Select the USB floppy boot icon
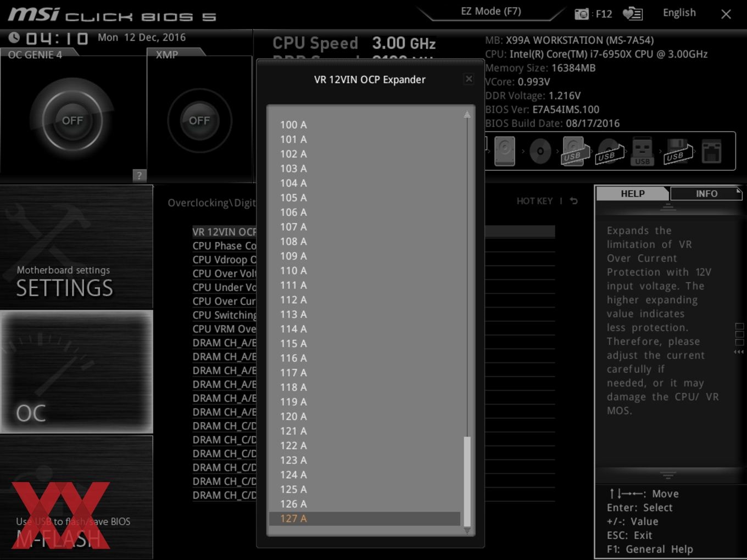 (677, 152)
